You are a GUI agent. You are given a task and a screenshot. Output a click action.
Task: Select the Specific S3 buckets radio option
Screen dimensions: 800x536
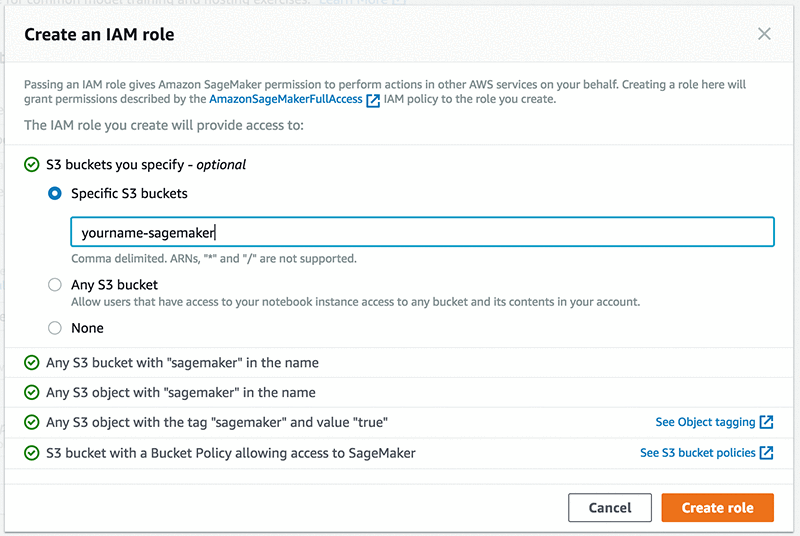tap(55, 193)
